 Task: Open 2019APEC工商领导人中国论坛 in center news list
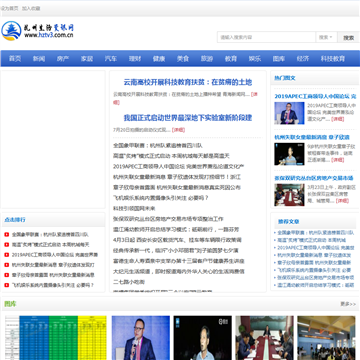[x=179, y=166]
